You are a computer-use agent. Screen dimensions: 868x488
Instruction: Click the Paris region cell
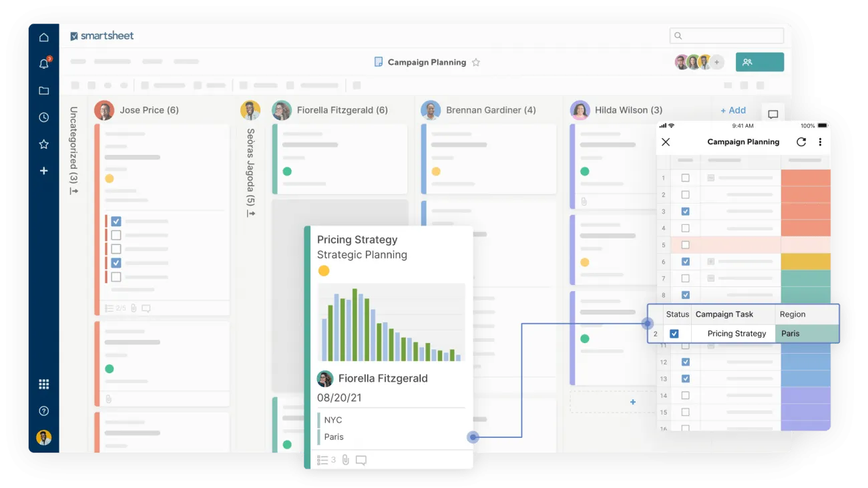(x=807, y=334)
